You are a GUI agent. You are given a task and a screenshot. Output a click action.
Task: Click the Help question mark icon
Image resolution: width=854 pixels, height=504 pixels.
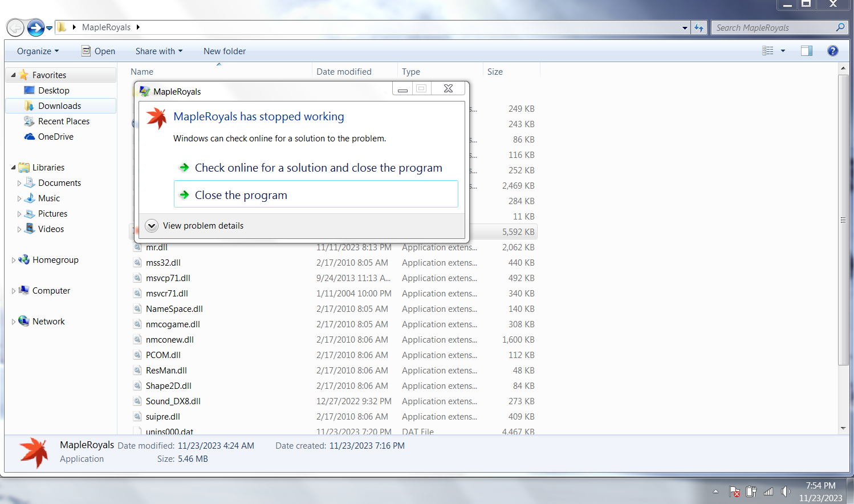click(832, 51)
